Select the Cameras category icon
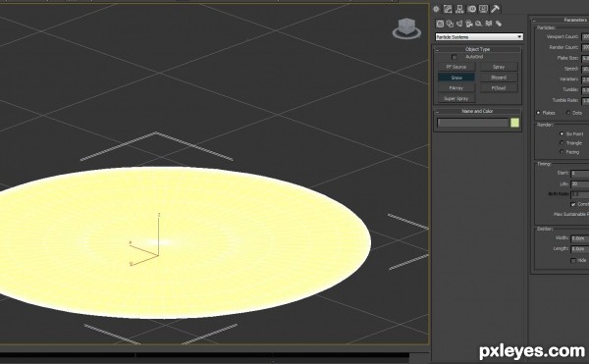The height and width of the screenshot is (364, 589). point(469,24)
